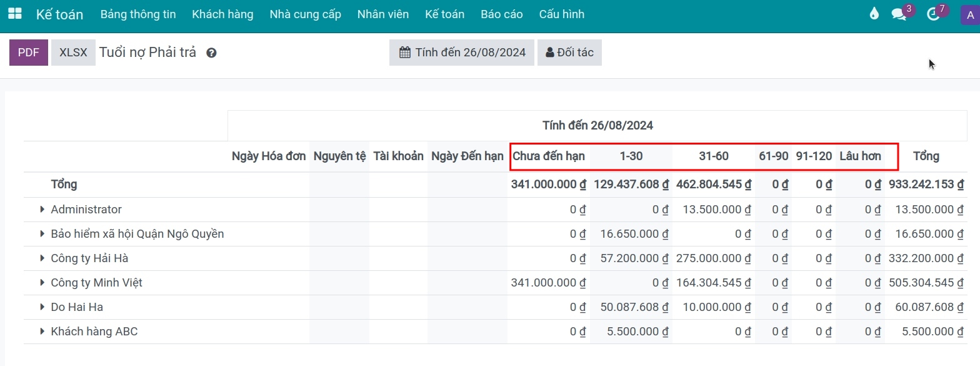Open Kế toán menu item
980x366 pixels.
click(x=444, y=14)
